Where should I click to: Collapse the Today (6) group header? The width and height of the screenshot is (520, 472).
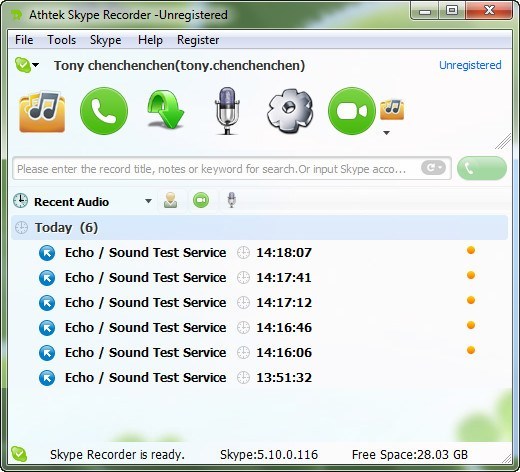pyautogui.click(x=259, y=228)
